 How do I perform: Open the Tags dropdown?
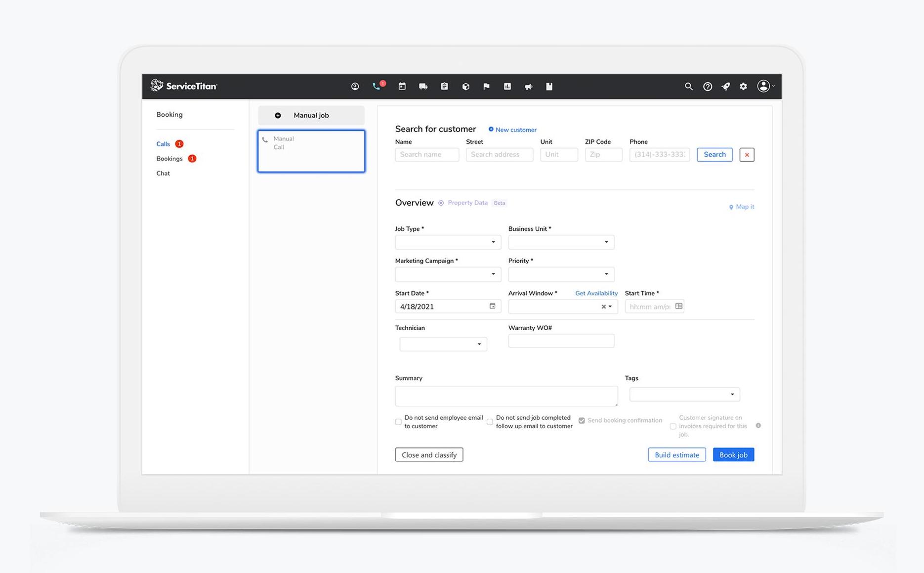click(733, 394)
